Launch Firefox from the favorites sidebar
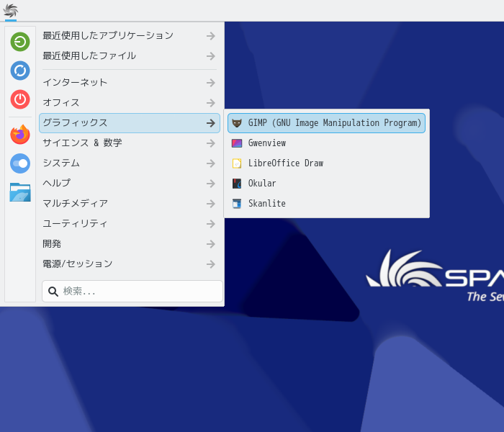This screenshot has width=504, height=432. 20,134
